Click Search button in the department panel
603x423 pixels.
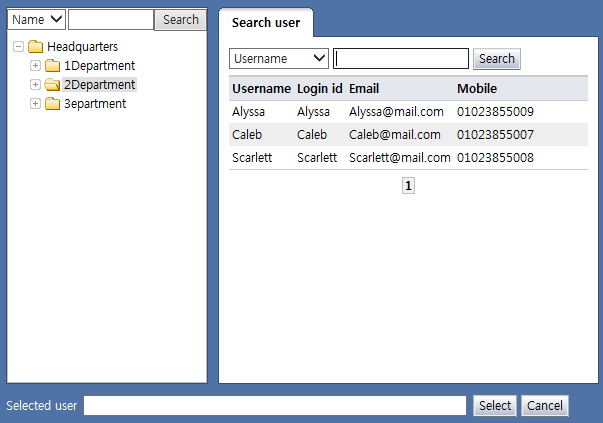(x=180, y=20)
